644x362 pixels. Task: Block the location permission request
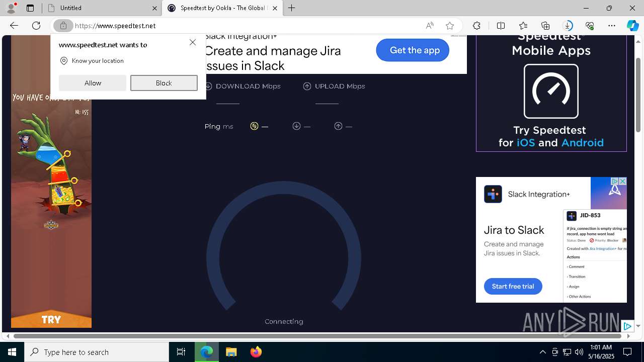(164, 83)
